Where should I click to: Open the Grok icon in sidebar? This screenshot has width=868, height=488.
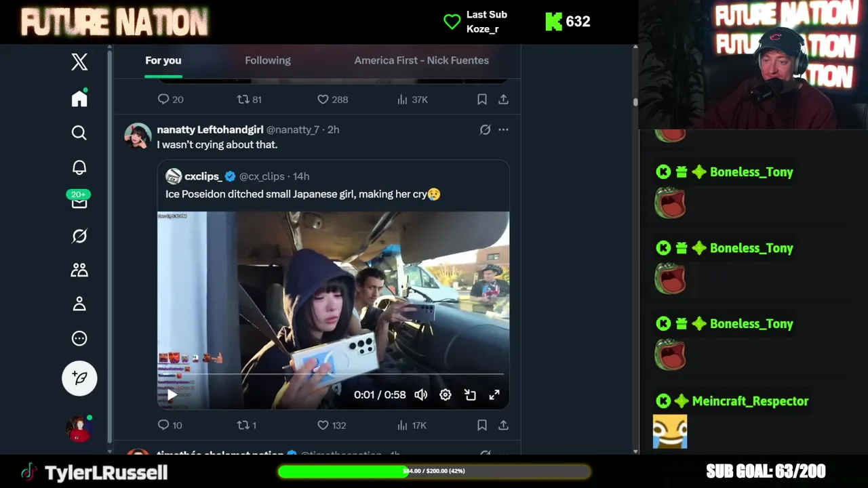(x=79, y=236)
